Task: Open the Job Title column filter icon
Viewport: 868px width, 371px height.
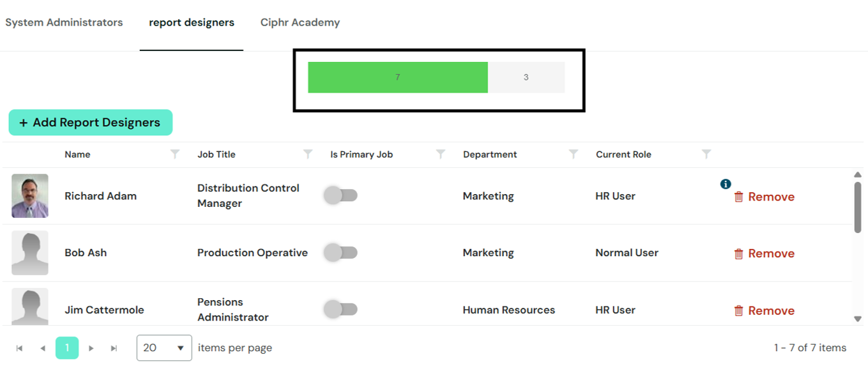Action: click(x=308, y=154)
